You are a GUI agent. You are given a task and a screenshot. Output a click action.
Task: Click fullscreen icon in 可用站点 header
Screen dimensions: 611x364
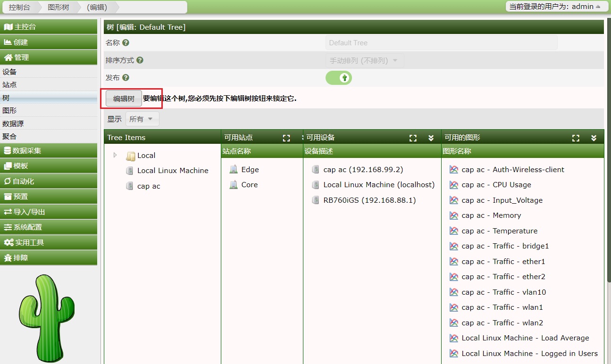(286, 138)
